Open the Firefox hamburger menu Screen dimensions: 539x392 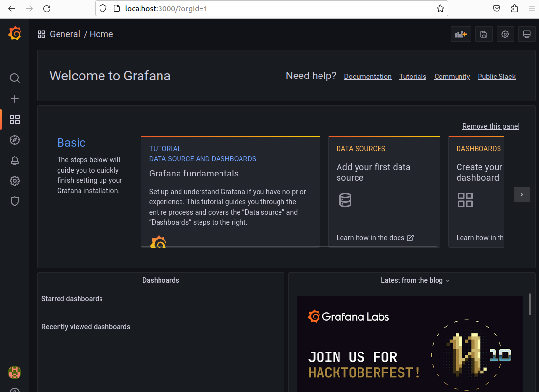531,9
